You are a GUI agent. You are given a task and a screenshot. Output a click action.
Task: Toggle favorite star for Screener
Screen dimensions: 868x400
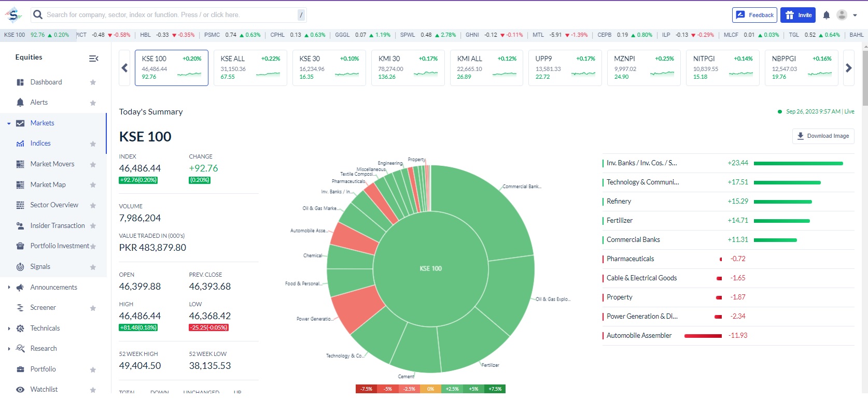[x=93, y=308]
